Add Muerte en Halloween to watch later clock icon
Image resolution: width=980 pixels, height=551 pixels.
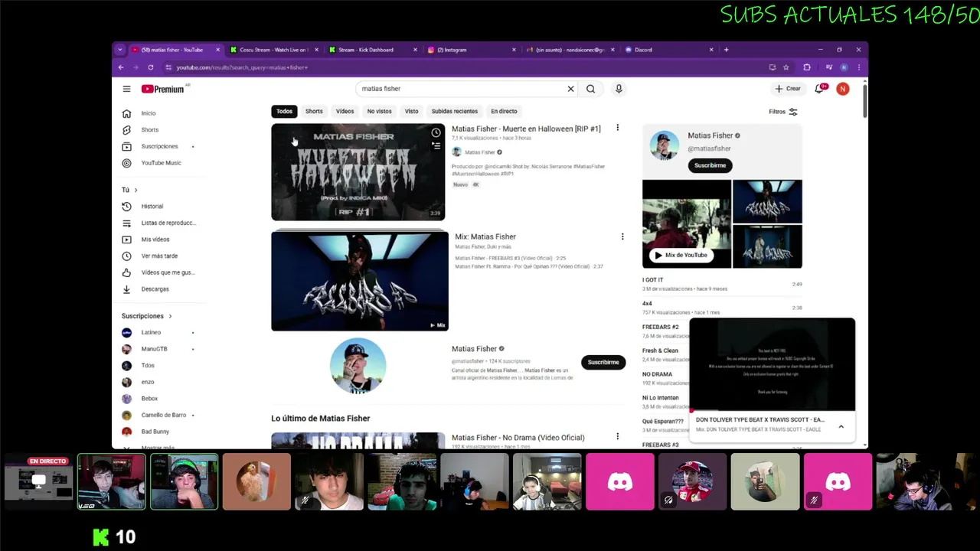[436, 132]
